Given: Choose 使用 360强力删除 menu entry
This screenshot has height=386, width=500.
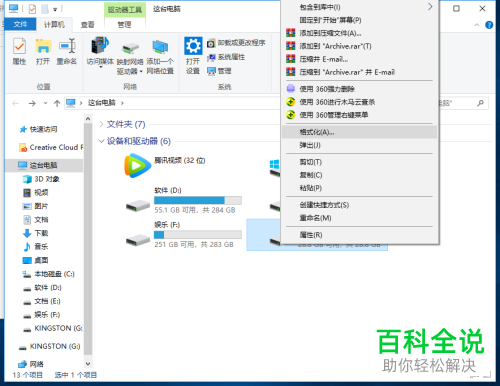Looking at the screenshot, I should pyautogui.click(x=359, y=89).
